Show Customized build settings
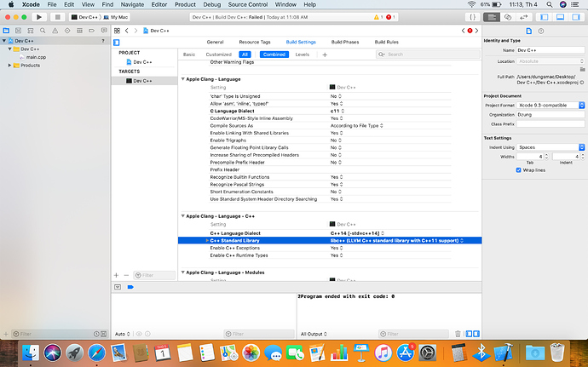Viewport: 588px width, 367px height. click(219, 54)
